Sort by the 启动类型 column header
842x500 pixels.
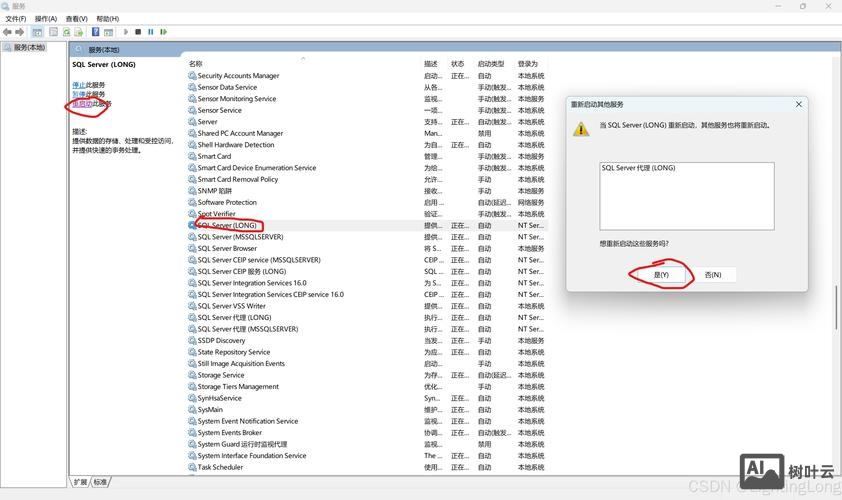tap(491, 64)
